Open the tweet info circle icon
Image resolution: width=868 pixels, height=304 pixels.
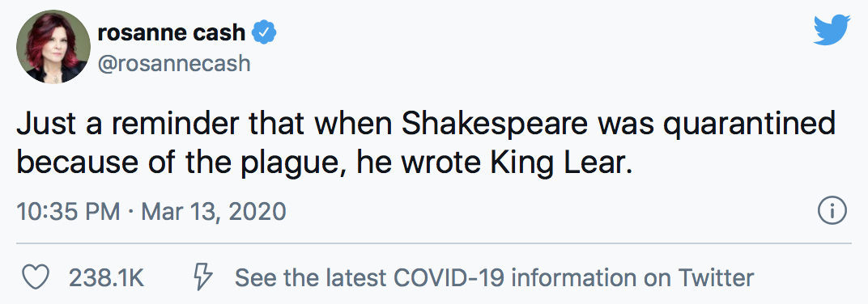(x=832, y=211)
